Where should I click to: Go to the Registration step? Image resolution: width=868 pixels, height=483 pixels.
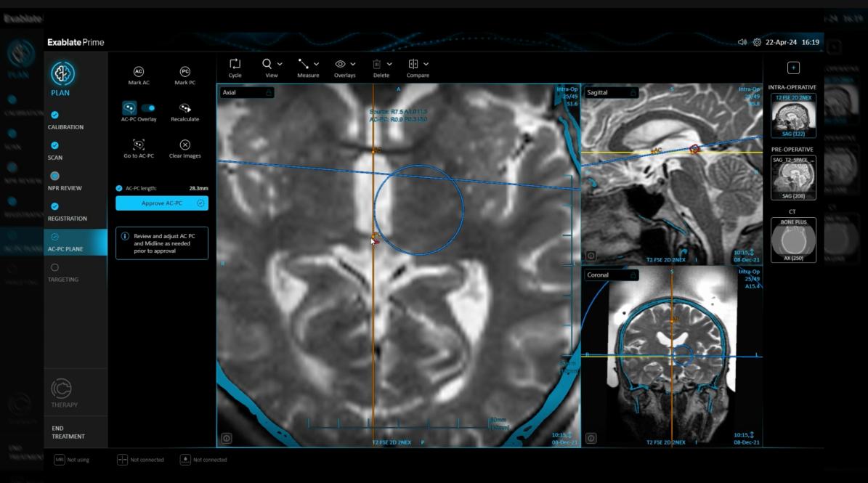(x=67, y=211)
